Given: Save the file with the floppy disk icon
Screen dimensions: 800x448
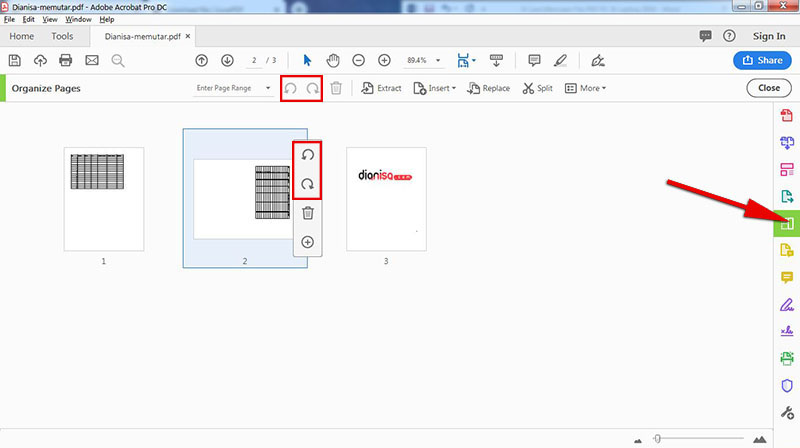Looking at the screenshot, I should coord(15,61).
